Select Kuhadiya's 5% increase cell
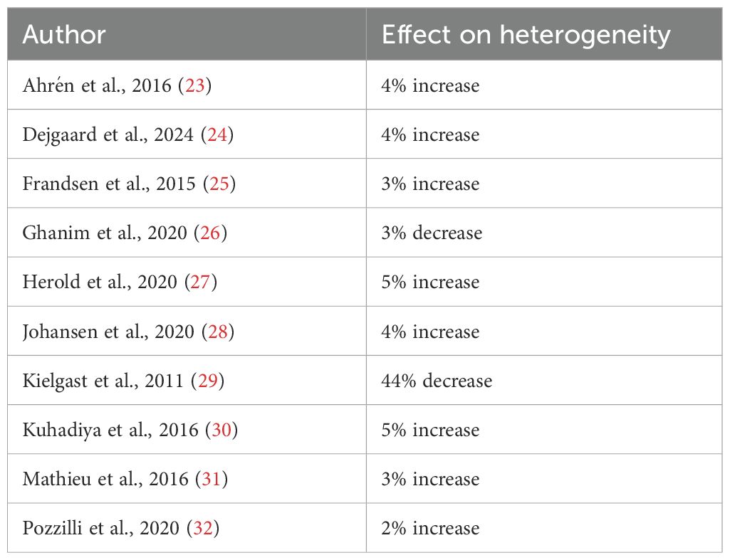The height and width of the screenshot is (560, 730). pyautogui.click(x=430, y=430)
